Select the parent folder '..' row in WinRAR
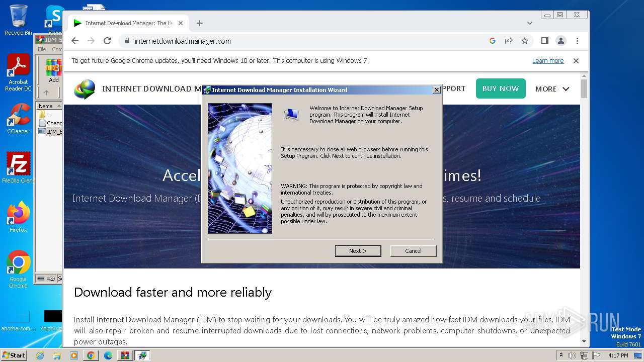Screen dimensions: 644x362 click(49, 115)
